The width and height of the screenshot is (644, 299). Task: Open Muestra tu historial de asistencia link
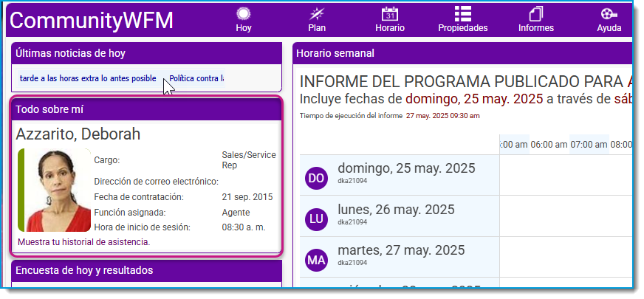pos(83,242)
